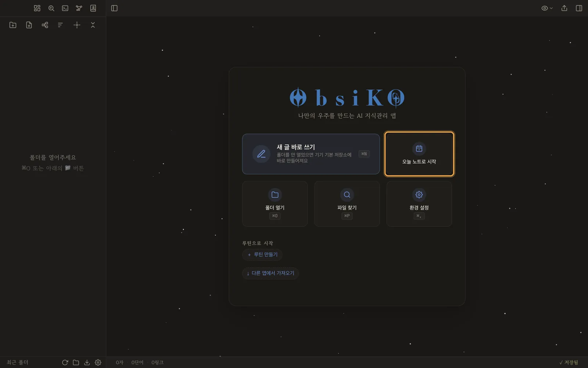
Task: Click the 폴더를 열어주세요 message
Action: pos(53,158)
